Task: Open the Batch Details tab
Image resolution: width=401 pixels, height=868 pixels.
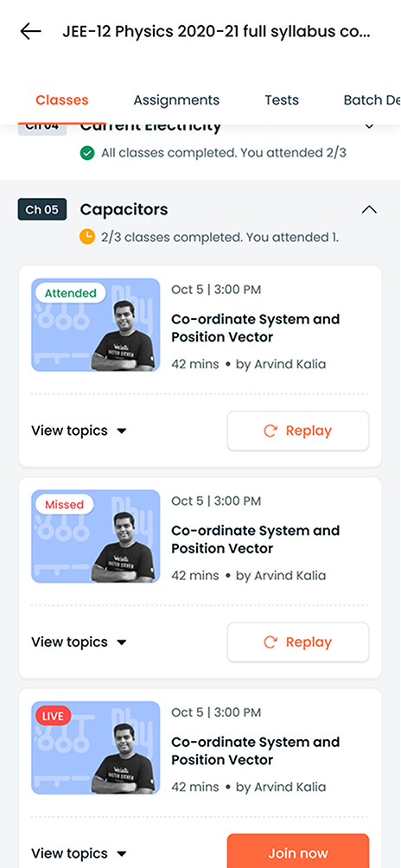Action: [372, 100]
